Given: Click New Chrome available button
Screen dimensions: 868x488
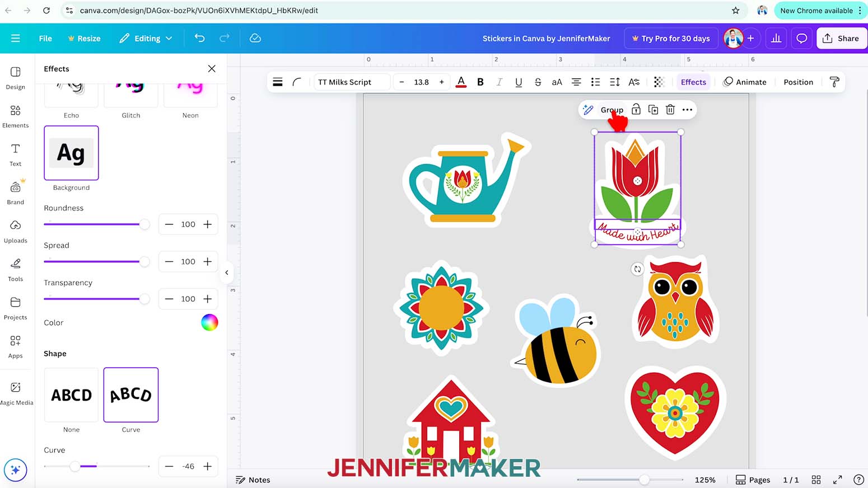Looking at the screenshot, I should click(x=820, y=11).
